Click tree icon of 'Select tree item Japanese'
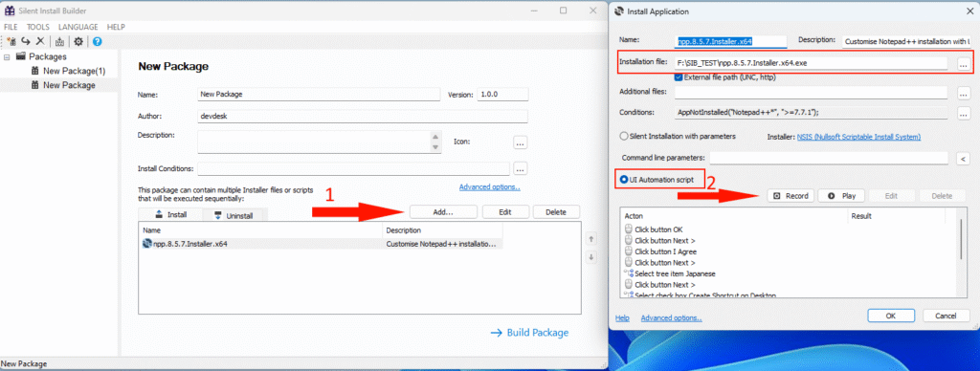The image size is (980, 371). coord(629,273)
